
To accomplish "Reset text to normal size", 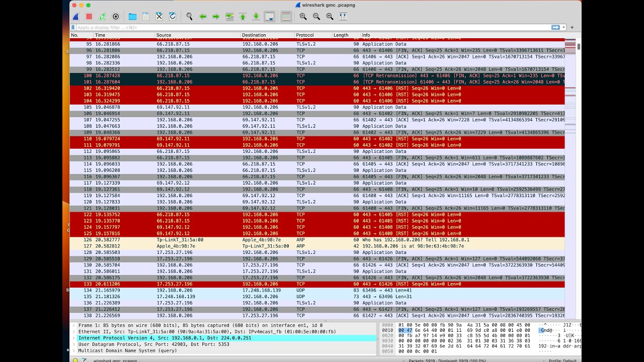I will [330, 17].
